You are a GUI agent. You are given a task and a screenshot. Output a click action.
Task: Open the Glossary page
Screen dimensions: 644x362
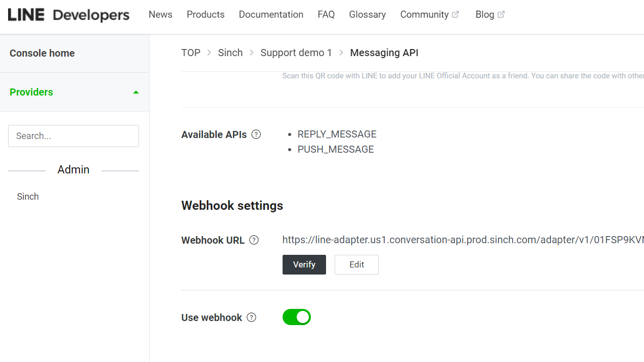(367, 14)
